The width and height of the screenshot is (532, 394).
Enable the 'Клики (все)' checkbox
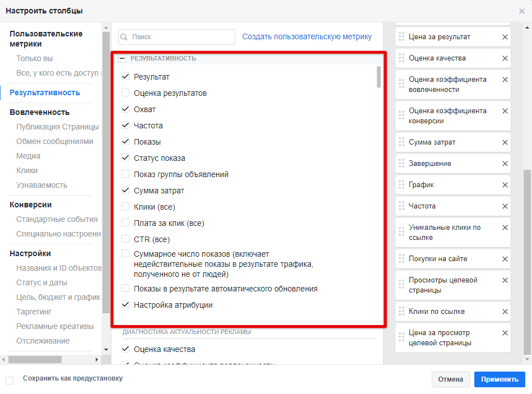[x=125, y=207]
